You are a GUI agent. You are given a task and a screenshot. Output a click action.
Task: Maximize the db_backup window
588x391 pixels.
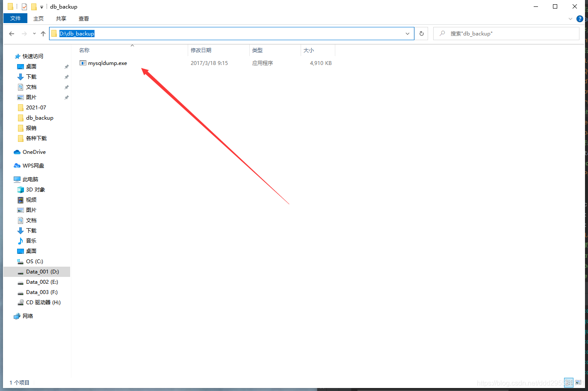tap(555, 6)
